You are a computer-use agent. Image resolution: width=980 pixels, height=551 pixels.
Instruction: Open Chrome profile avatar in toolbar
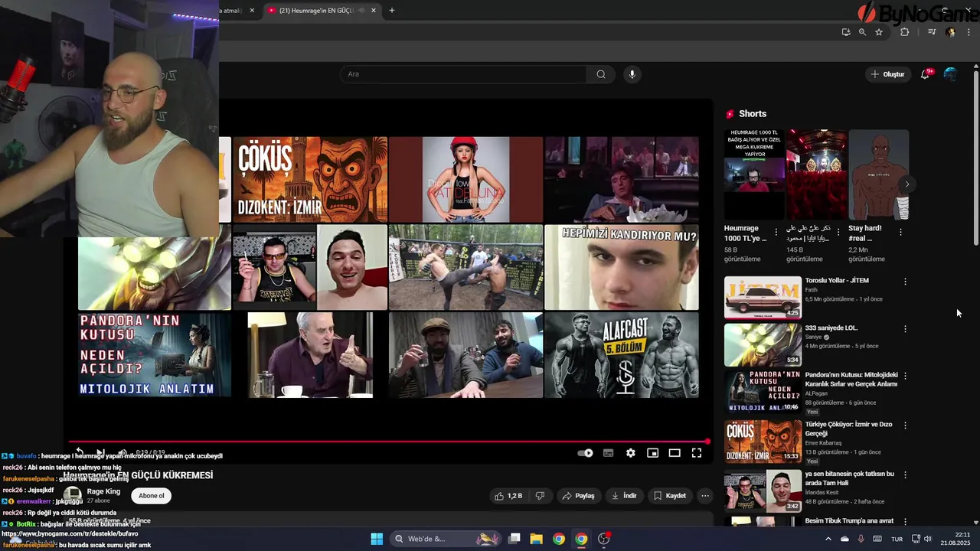(950, 32)
